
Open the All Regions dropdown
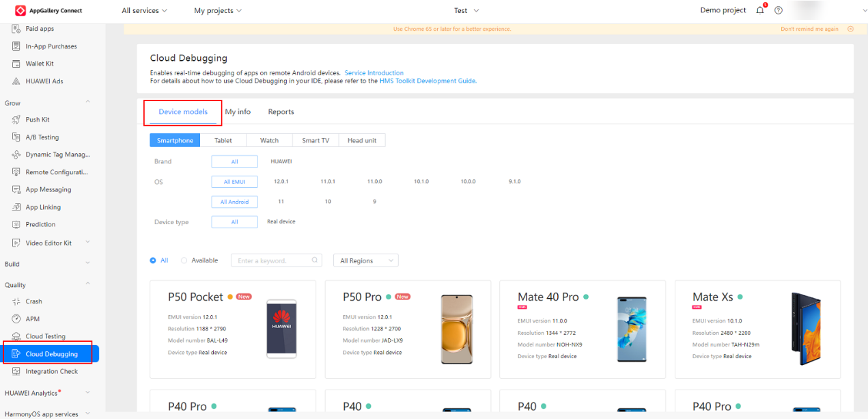pyautogui.click(x=365, y=260)
